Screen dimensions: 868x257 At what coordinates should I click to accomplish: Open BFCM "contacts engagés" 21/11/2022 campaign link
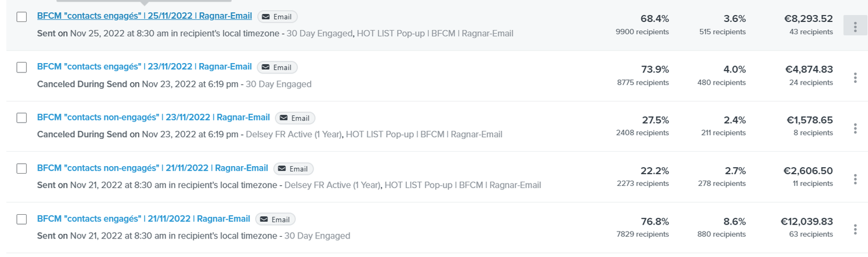pos(144,219)
